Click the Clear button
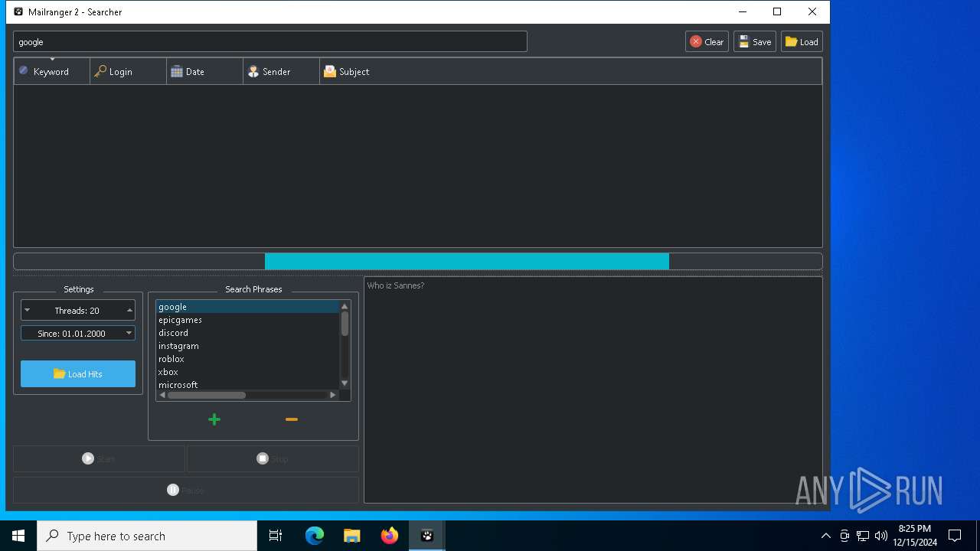Image resolution: width=980 pixels, height=551 pixels. pyautogui.click(x=707, y=42)
